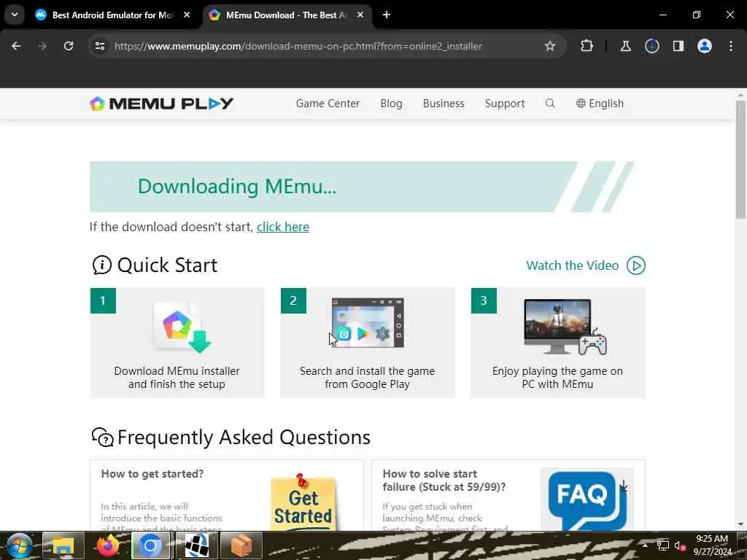
Task: Open the Chrome Labs flask icon
Action: tap(625, 46)
